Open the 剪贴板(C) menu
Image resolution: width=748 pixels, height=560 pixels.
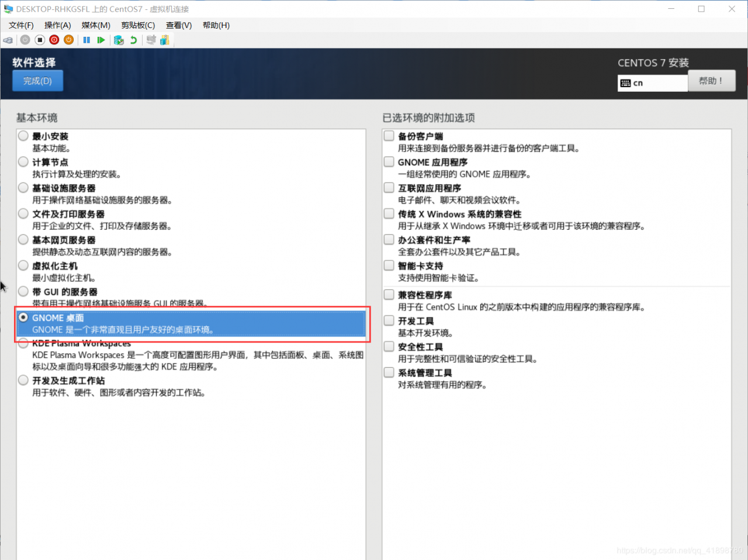[138, 25]
